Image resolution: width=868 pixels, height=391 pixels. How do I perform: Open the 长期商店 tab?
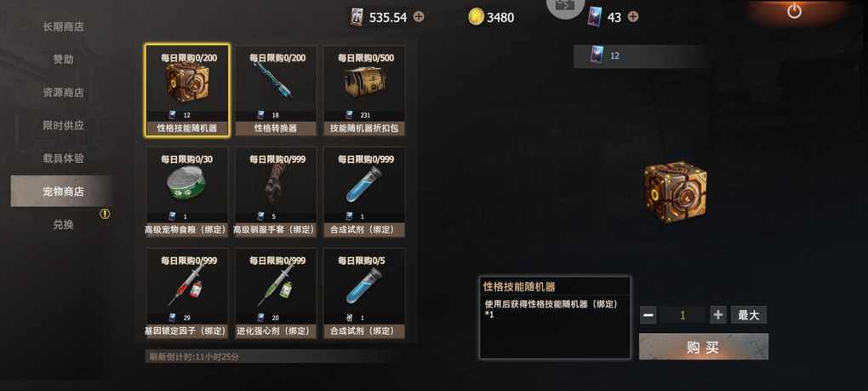[x=63, y=26]
